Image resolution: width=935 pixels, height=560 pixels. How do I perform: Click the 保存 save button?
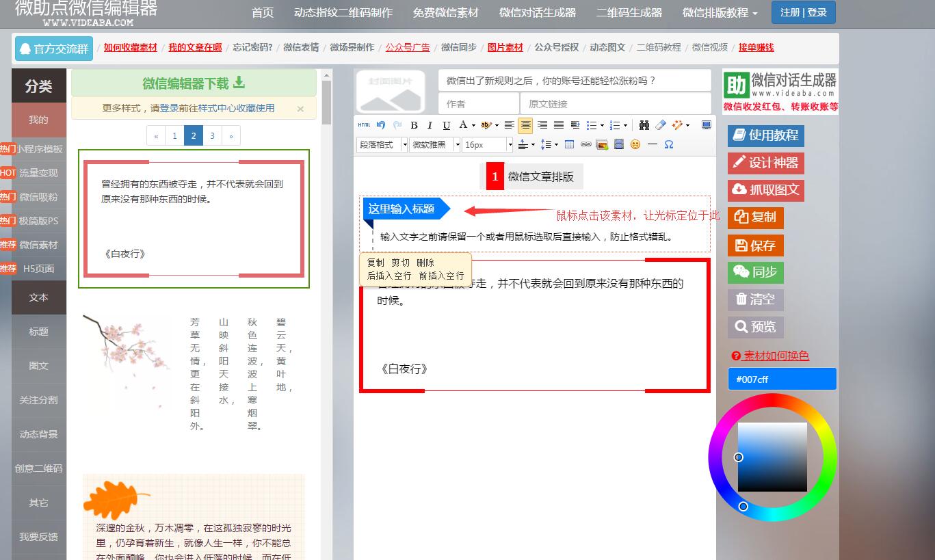pos(756,245)
